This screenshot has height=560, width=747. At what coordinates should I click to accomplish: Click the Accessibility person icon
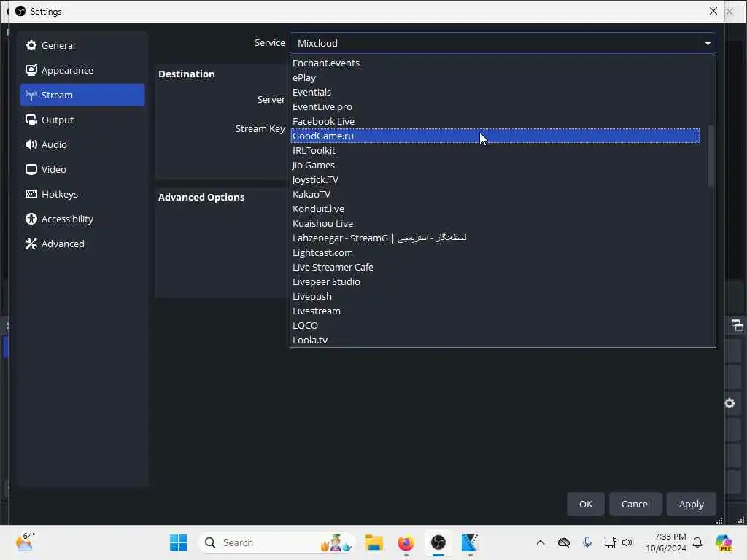[31, 219]
